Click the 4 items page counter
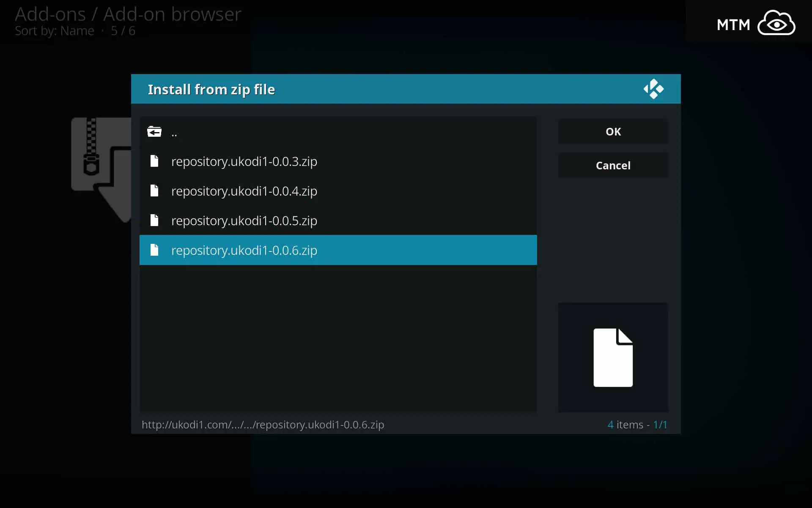812x508 pixels. tap(637, 425)
